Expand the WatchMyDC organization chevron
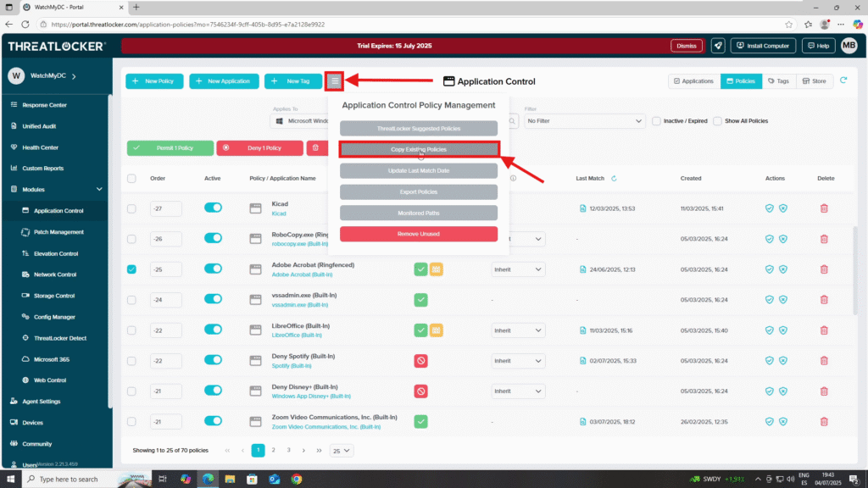This screenshot has width=868, height=488. click(x=75, y=75)
